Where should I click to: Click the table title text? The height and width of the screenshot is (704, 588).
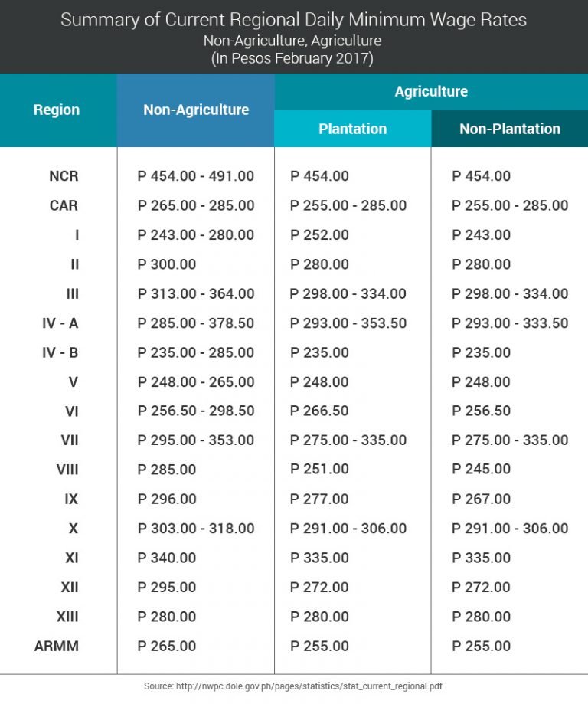point(293,19)
